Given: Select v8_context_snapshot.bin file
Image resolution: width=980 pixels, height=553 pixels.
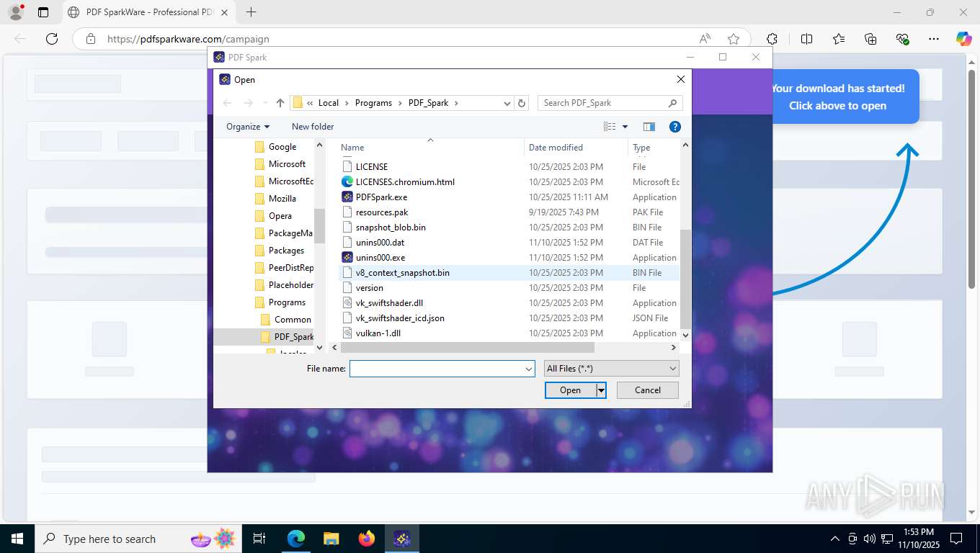Looking at the screenshot, I should (x=403, y=273).
